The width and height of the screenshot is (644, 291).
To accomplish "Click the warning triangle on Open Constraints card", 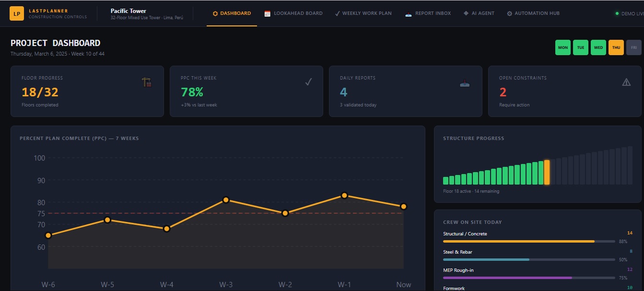I will 626,82.
